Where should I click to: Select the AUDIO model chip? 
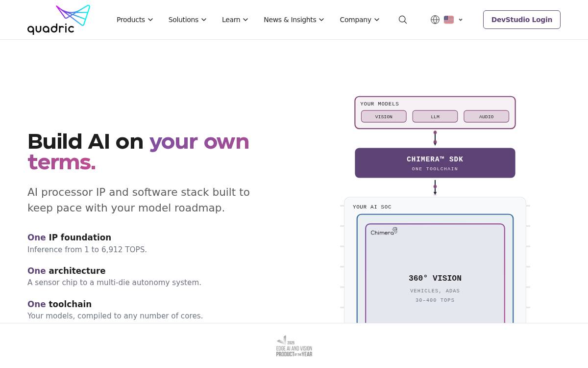pos(487,117)
